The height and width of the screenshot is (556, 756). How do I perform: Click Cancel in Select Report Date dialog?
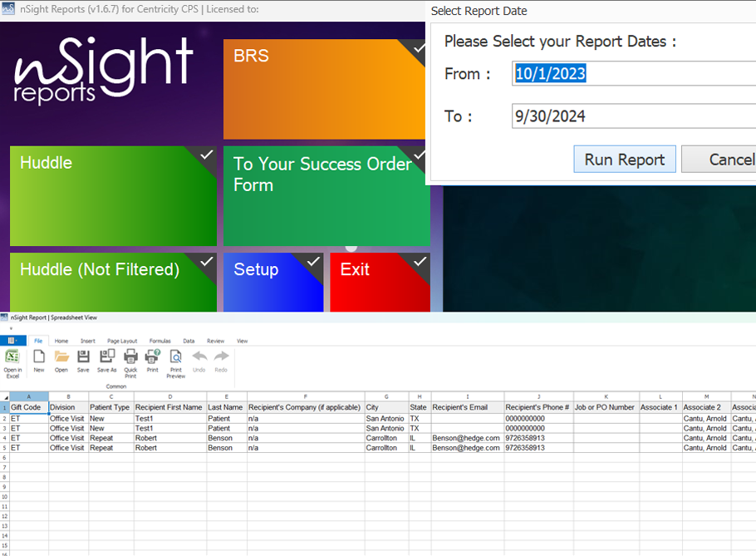(719, 159)
